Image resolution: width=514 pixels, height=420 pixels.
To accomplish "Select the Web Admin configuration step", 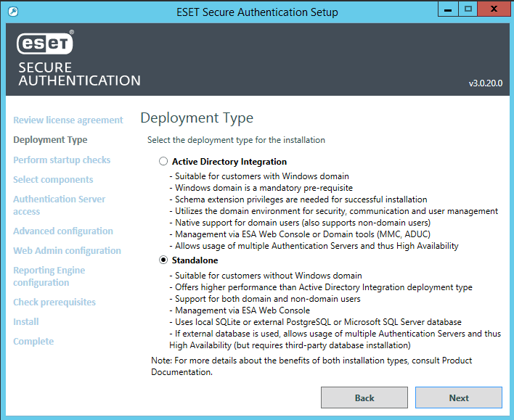I will click(x=67, y=251).
